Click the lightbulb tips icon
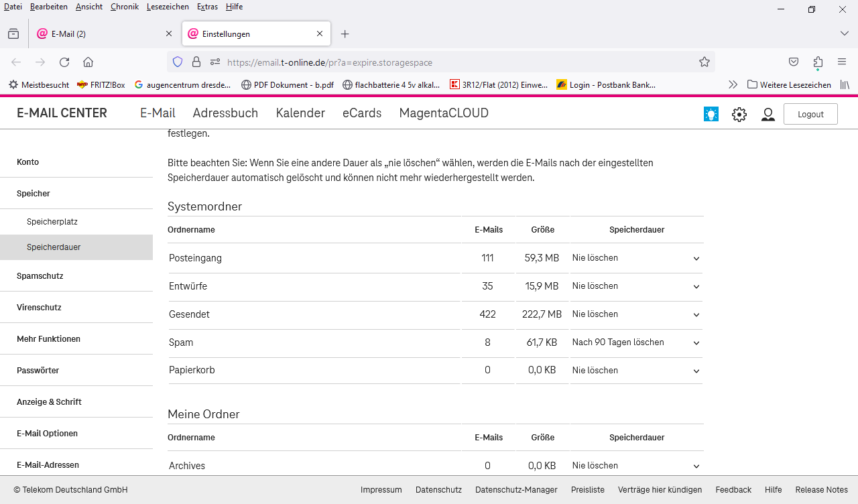Screen dimensions: 858x504 coord(711,114)
